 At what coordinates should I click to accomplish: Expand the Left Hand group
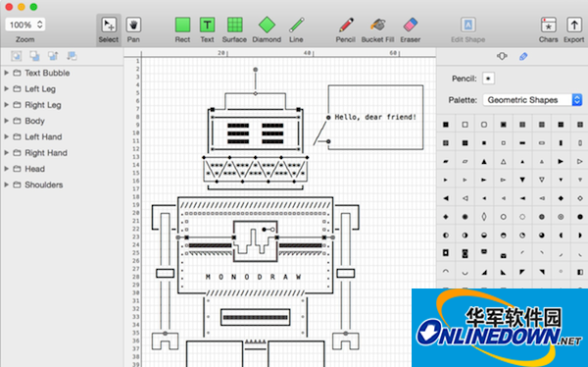[7, 136]
